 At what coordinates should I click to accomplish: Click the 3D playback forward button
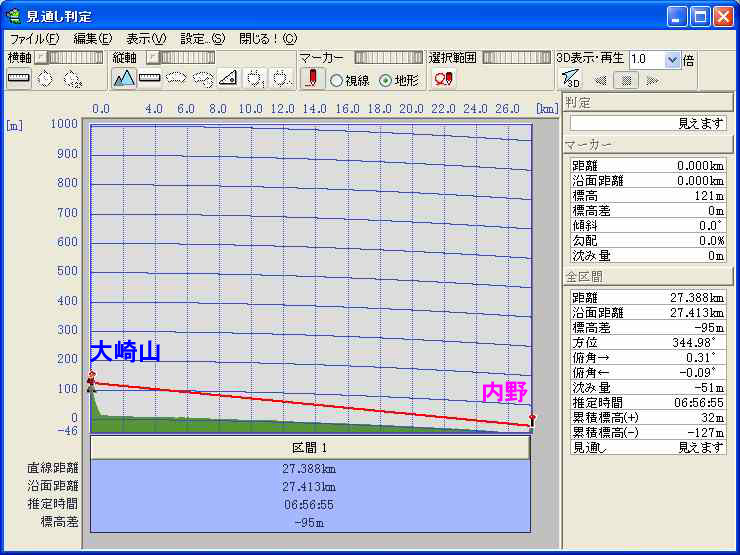coord(653,80)
